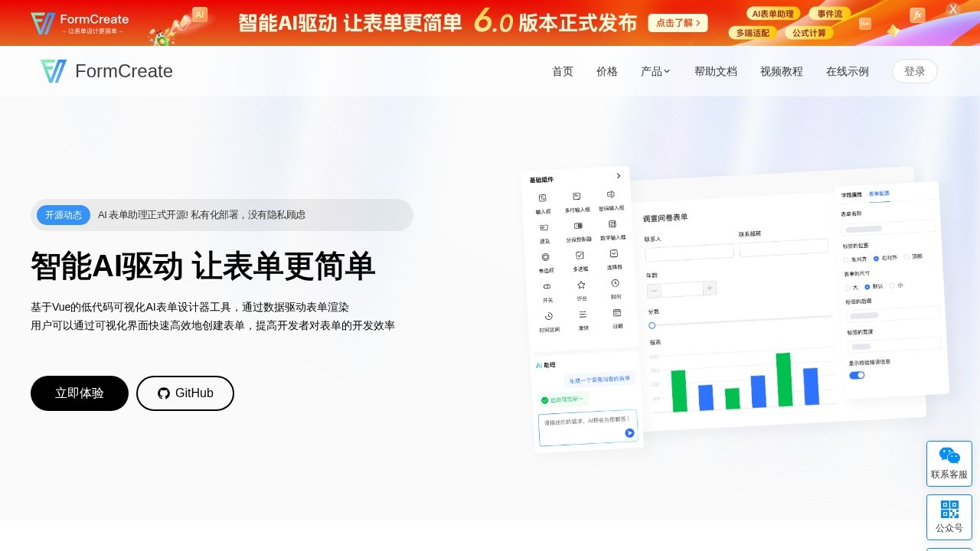This screenshot has width=980, height=551.
Task: Click the 立即体验 button
Action: (x=80, y=393)
